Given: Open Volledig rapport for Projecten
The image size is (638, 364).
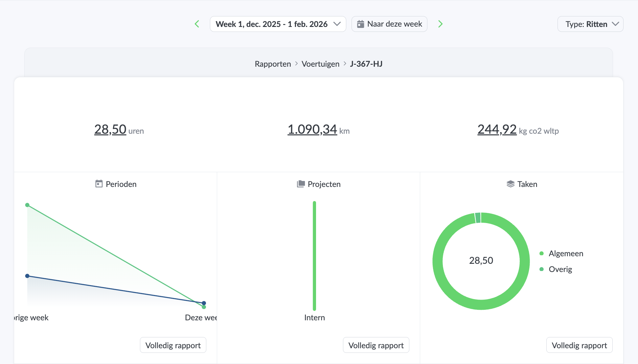Looking at the screenshot, I should click(376, 345).
